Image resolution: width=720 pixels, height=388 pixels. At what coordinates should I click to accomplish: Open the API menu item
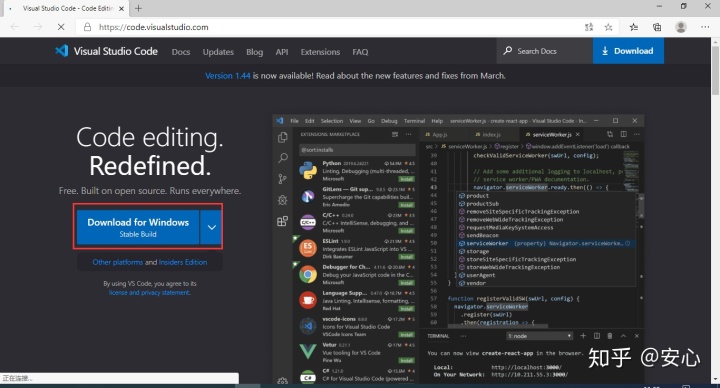pyautogui.click(x=282, y=52)
